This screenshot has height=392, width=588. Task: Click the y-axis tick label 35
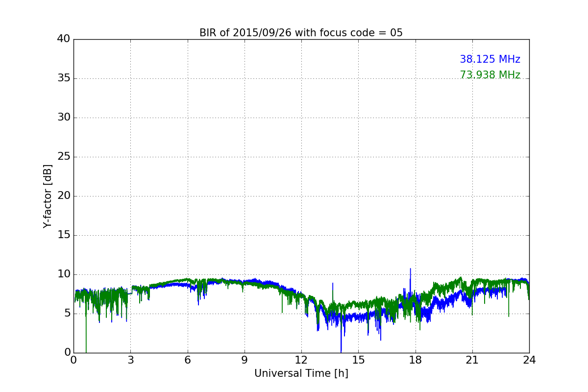coord(63,78)
